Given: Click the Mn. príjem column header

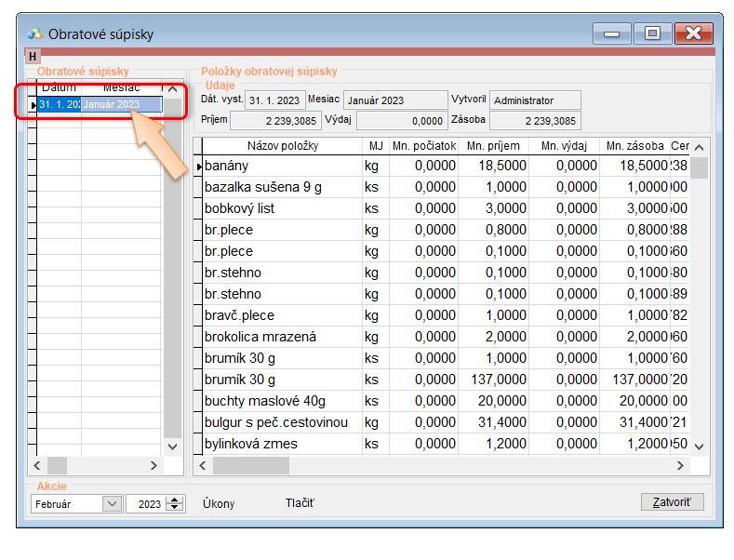Looking at the screenshot, I should point(493,146).
